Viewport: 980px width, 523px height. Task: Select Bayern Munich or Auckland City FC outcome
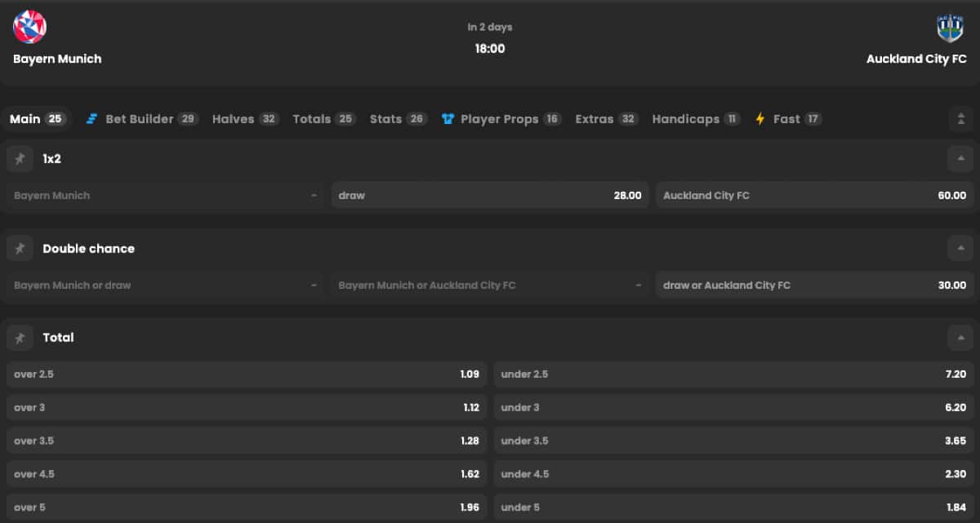click(x=490, y=286)
